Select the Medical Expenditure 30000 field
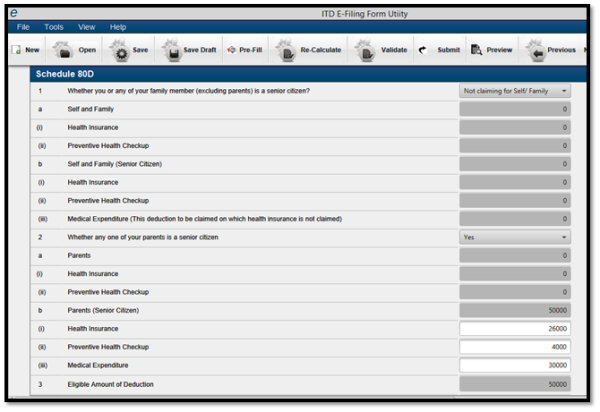 coord(515,365)
